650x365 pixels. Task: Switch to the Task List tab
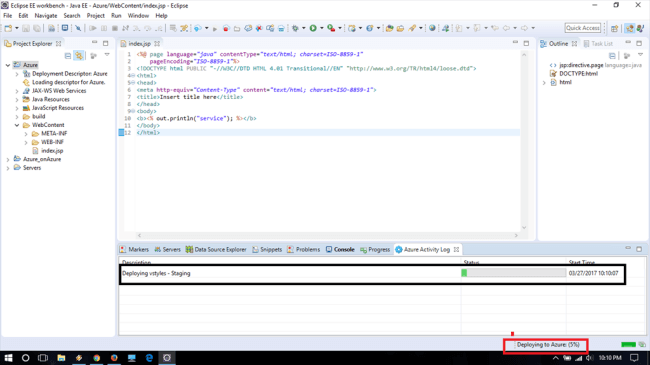598,44
